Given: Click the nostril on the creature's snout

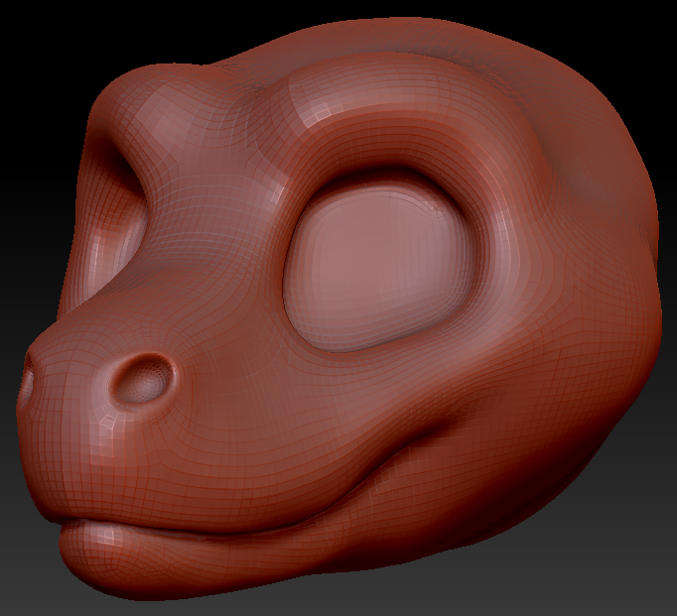Looking at the screenshot, I should click(144, 379).
